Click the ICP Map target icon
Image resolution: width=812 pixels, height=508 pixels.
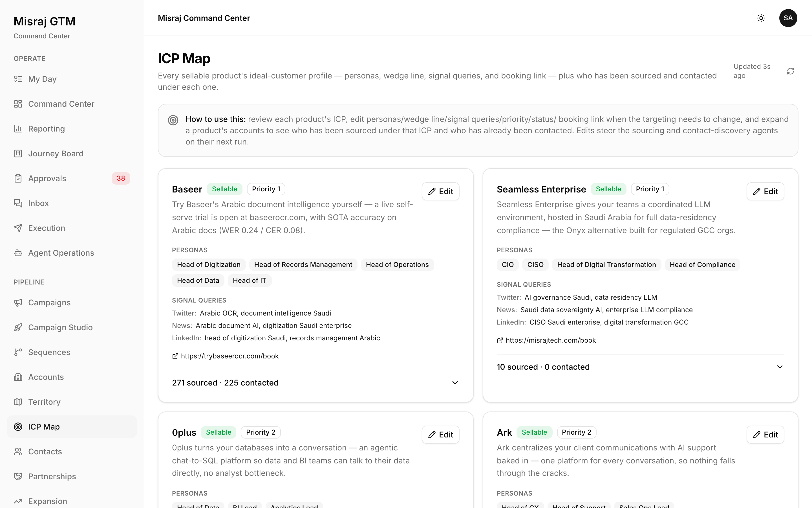click(x=18, y=427)
